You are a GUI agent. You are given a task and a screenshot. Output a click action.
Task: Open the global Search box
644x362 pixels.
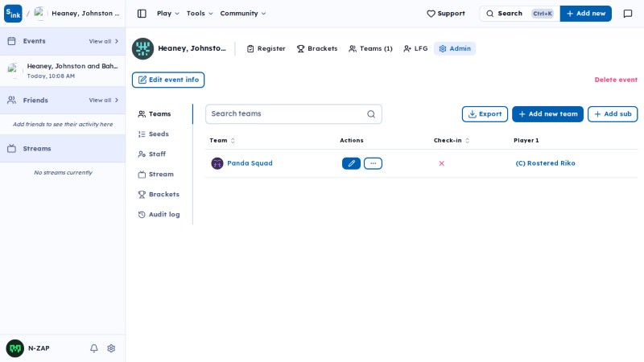click(519, 14)
